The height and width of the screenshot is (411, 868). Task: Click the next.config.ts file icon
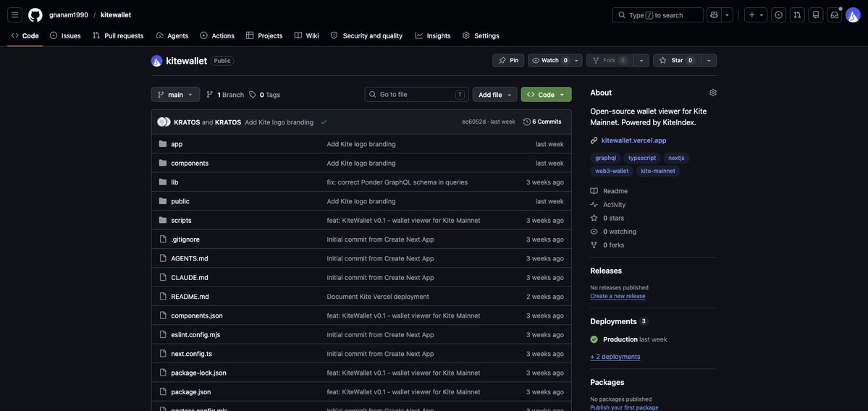tap(163, 353)
